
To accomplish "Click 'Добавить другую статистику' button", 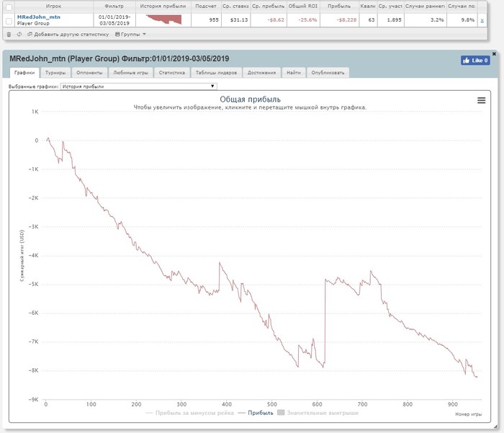I will pyautogui.click(x=68, y=34).
